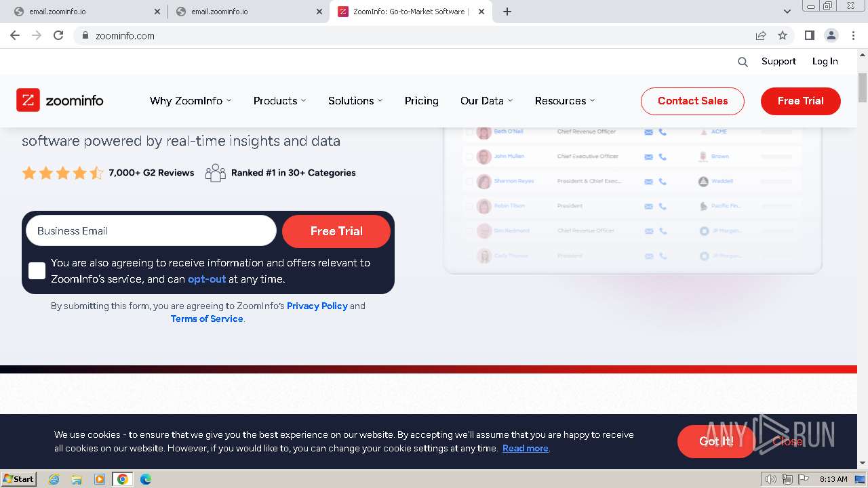Image resolution: width=868 pixels, height=488 pixels.
Task: Click the volume icon in system tray
Action: coord(770,479)
